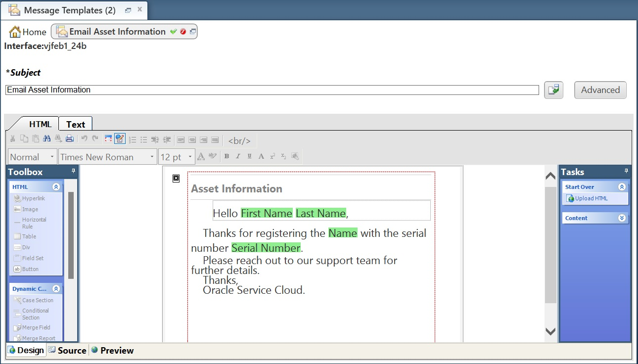Click the Undo icon
Image resolution: width=638 pixels, height=364 pixels.
[x=84, y=138]
